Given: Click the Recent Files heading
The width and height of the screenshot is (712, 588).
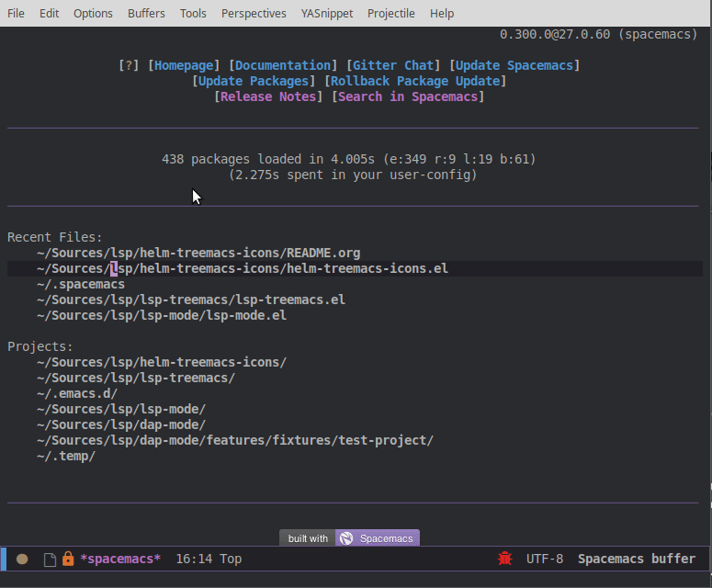Looking at the screenshot, I should 55,237.
